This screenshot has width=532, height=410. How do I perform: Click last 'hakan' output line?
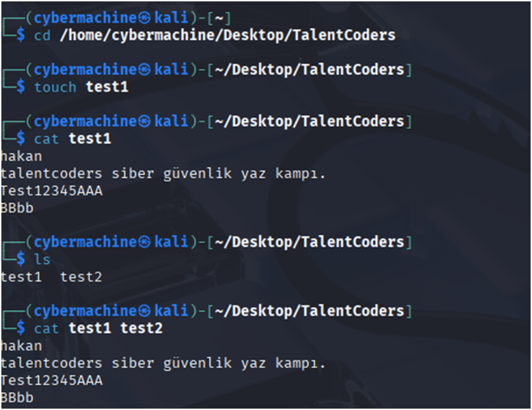click(21, 346)
